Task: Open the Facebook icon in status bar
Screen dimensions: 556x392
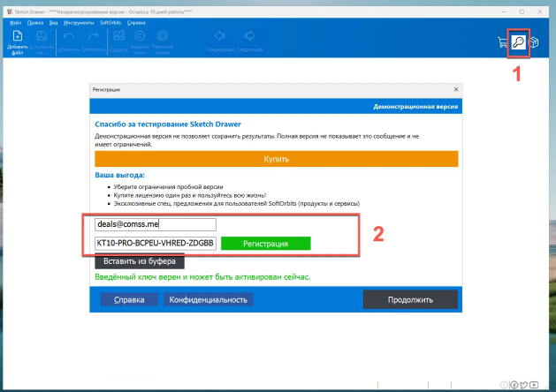Action: 514,385
